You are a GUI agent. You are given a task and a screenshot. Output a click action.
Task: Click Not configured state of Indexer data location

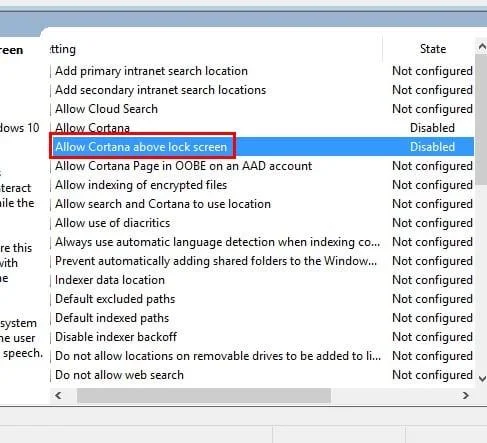(432, 280)
